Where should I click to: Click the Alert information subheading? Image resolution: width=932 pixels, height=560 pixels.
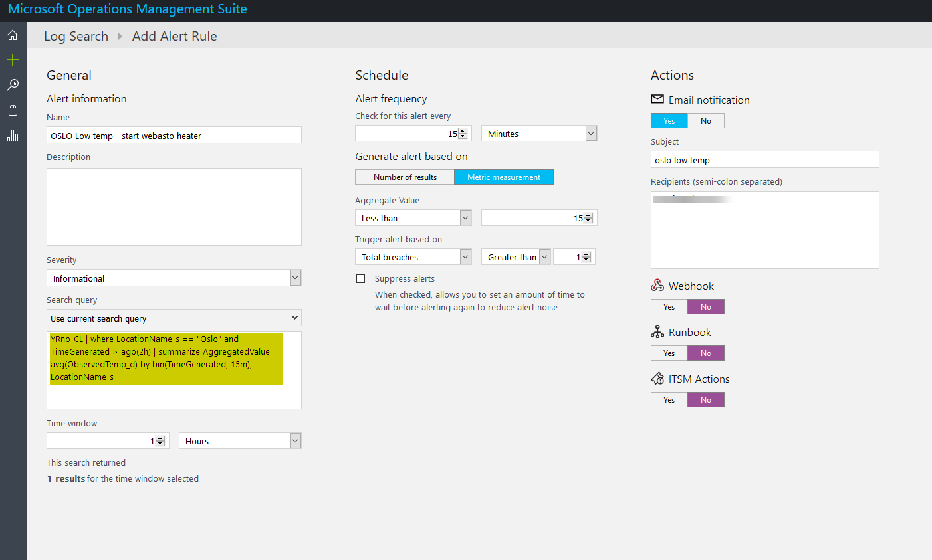coord(86,98)
